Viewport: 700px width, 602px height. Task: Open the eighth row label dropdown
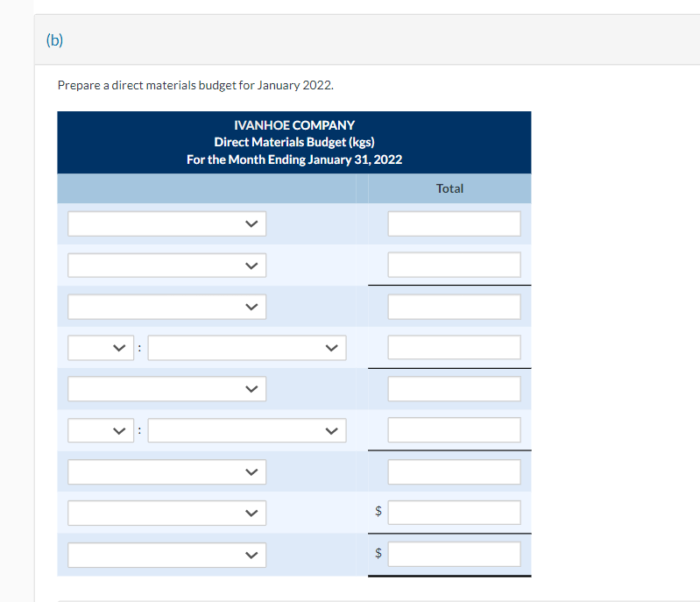(166, 513)
